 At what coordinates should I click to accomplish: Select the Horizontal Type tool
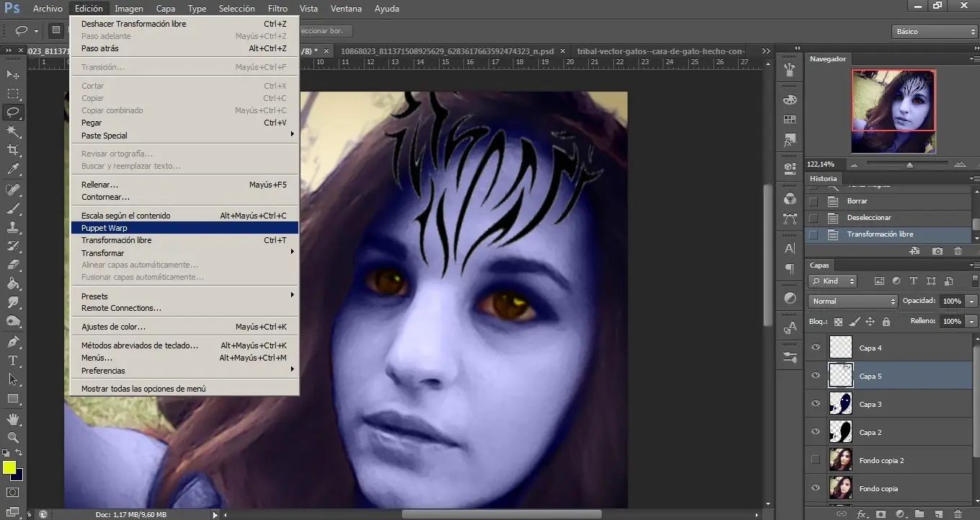click(x=13, y=360)
